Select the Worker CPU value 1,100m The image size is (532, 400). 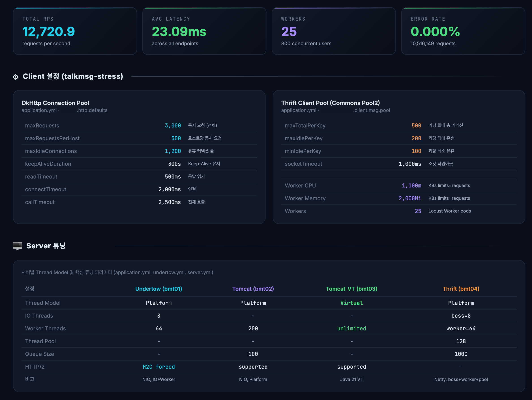click(x=412, y=185)
